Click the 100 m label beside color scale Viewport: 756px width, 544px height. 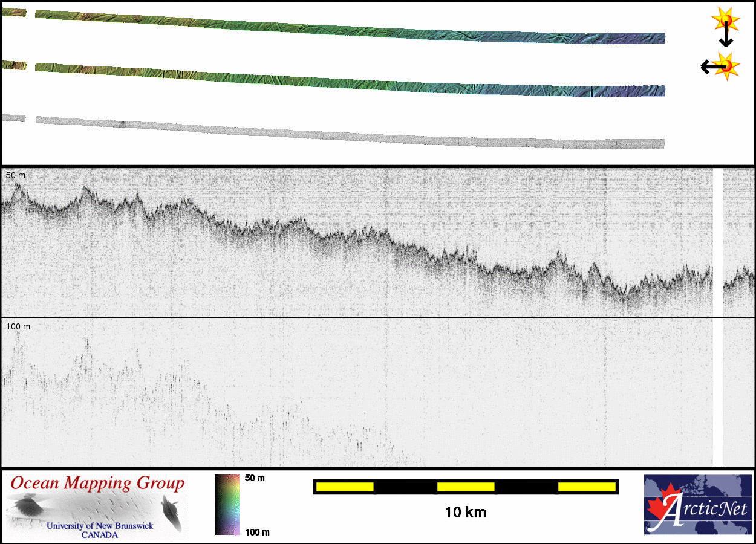257,532
